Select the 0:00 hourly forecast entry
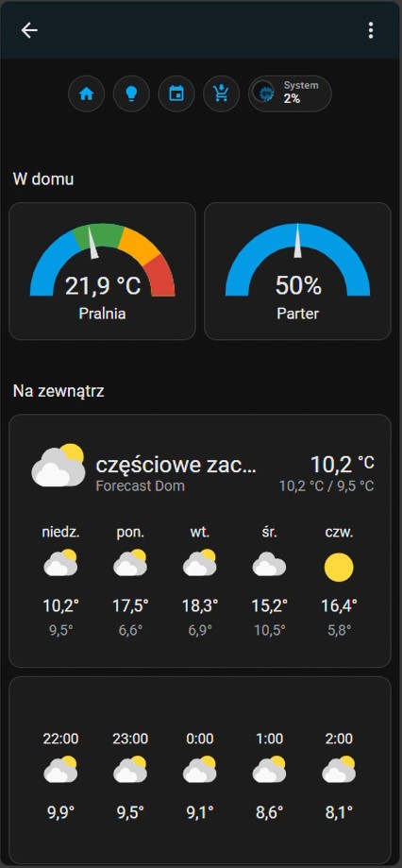The height and width of the screenshot is (868, 402). tap(200, 775)
